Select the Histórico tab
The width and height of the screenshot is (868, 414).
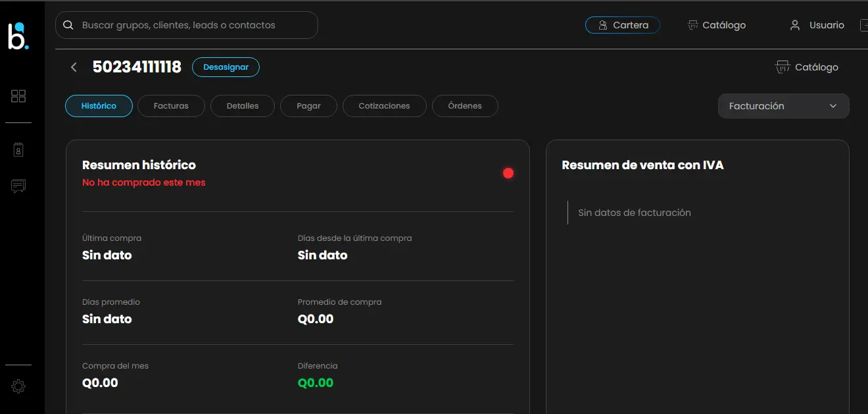point(99,106)
